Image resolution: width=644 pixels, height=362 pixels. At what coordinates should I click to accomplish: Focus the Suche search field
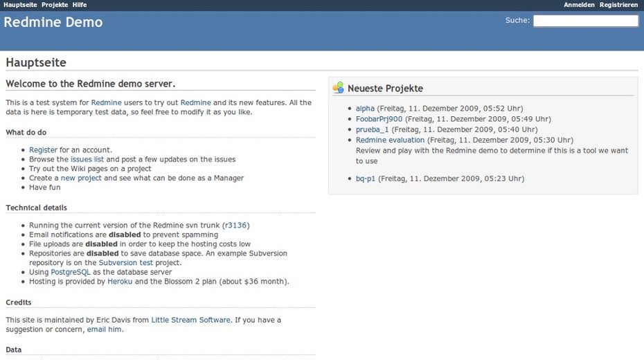(x=586, y=21)
